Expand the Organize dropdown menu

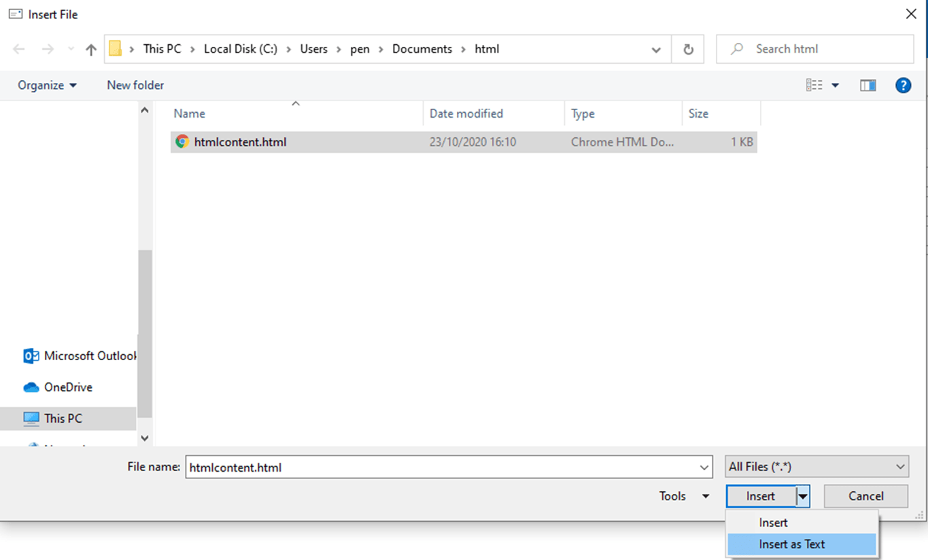tap(47, 85)
